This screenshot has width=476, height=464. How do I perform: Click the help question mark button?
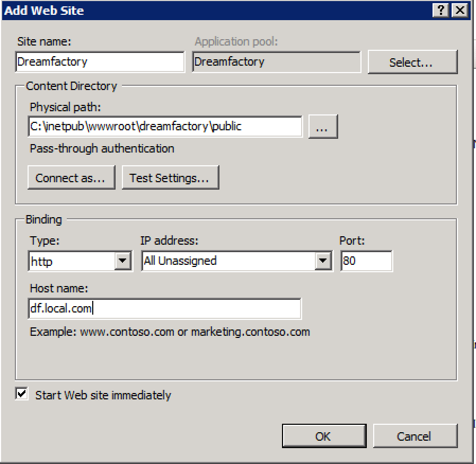[x=441, y=10]
